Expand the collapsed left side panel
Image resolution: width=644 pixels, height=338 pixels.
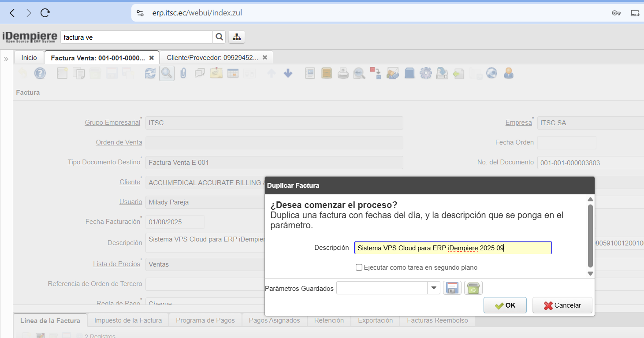(x=6, y=59)
